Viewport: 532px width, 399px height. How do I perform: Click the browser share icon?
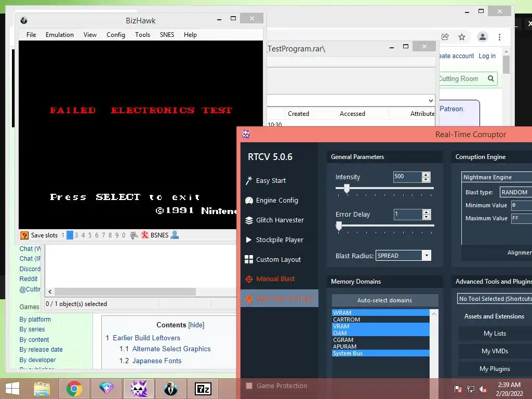tap(445, 37)
